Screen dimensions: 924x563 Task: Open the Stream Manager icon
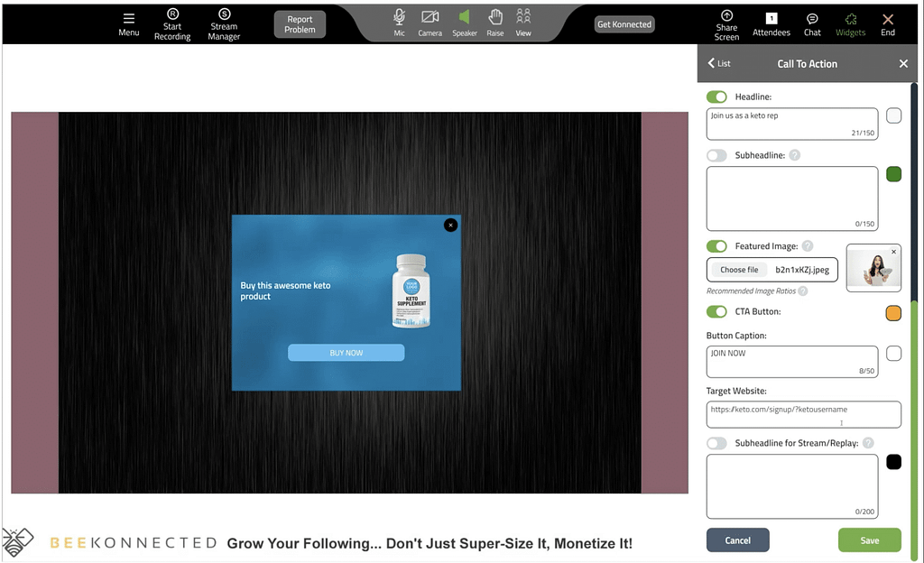[x=224, y=15]
